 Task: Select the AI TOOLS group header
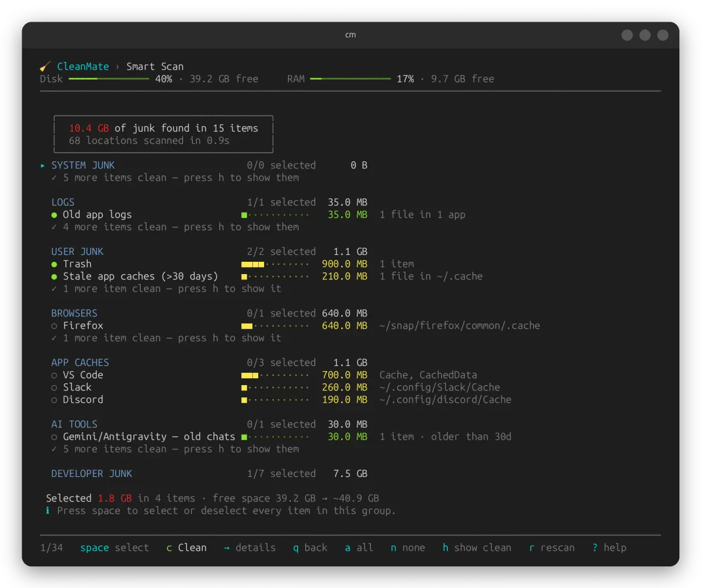coord(74,424)
